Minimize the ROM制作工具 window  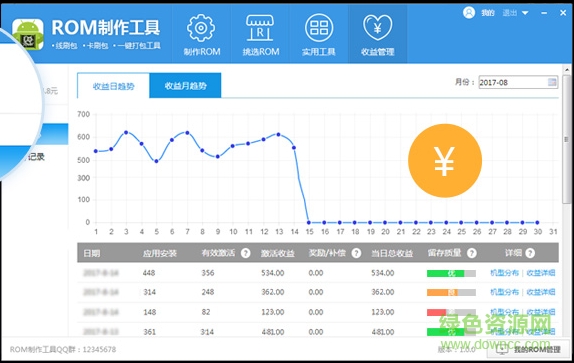[x=544, y=13]
